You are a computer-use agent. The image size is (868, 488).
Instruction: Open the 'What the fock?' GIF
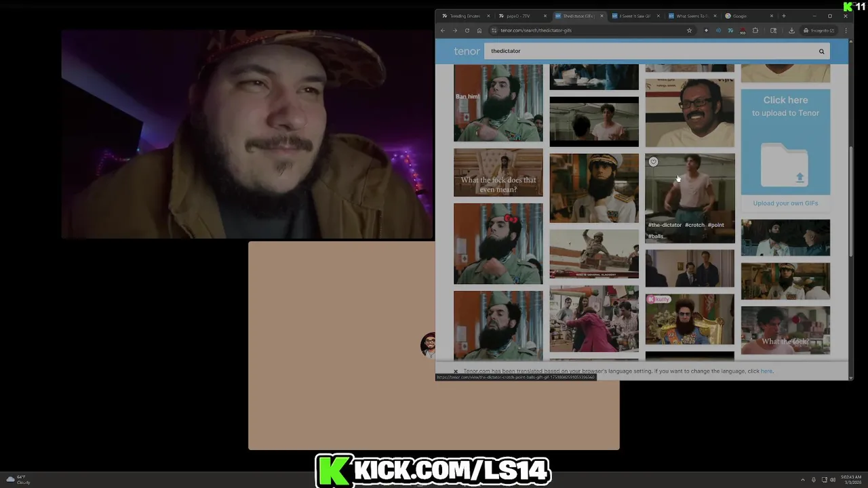click(x=785, y=330)
